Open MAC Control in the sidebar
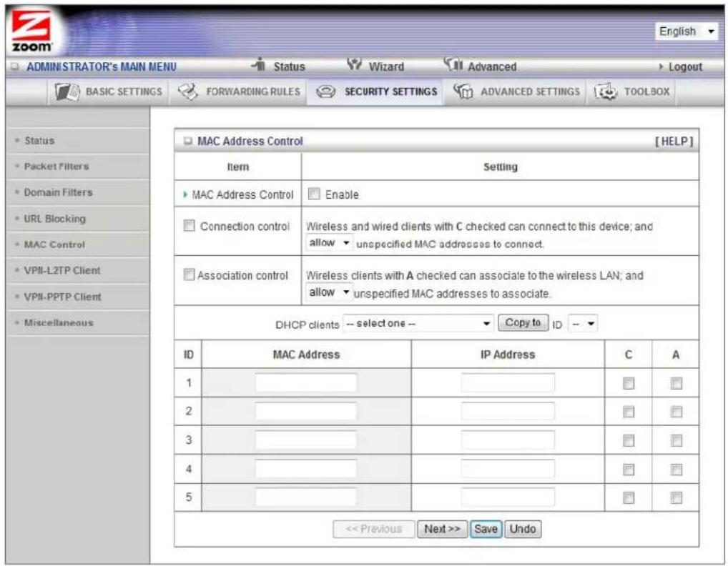Image resolution: width=728 pixels, height=566 pixels. tap(54, 244)
